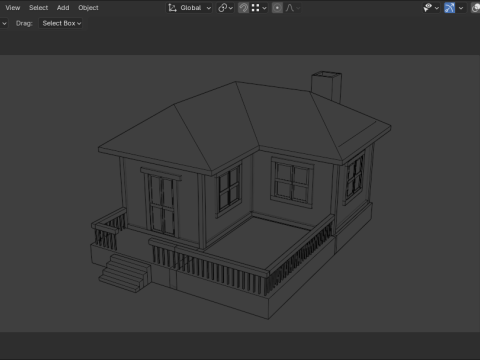Open the Select menu
The image size is (480, 360).
pos(38,8)
